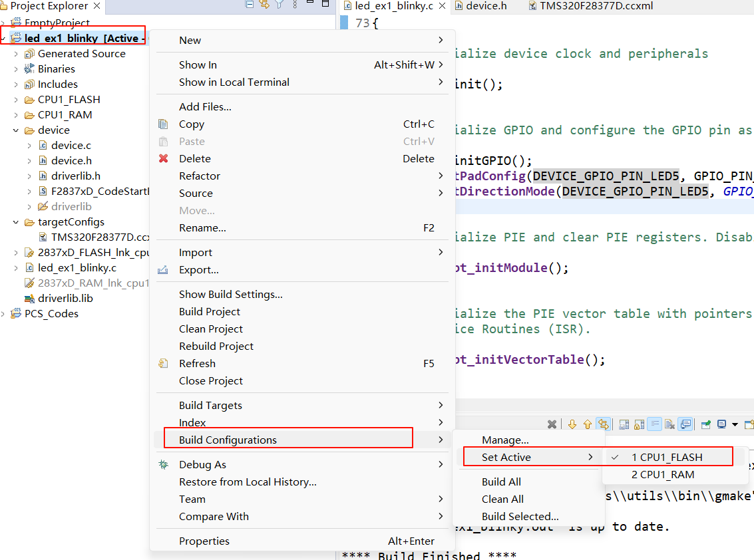Set CPU1_FLASH as active configuration
This screenshot has width=754, height=560.
[667, 457]
